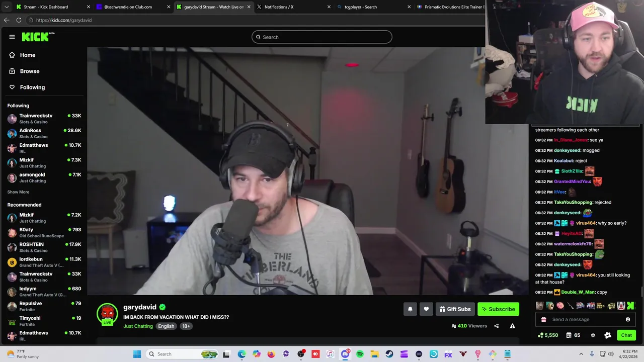Image resolution: width=644 pixels, height=362 pixels.
Task: Reload the browser page
Action: (19, 20)
